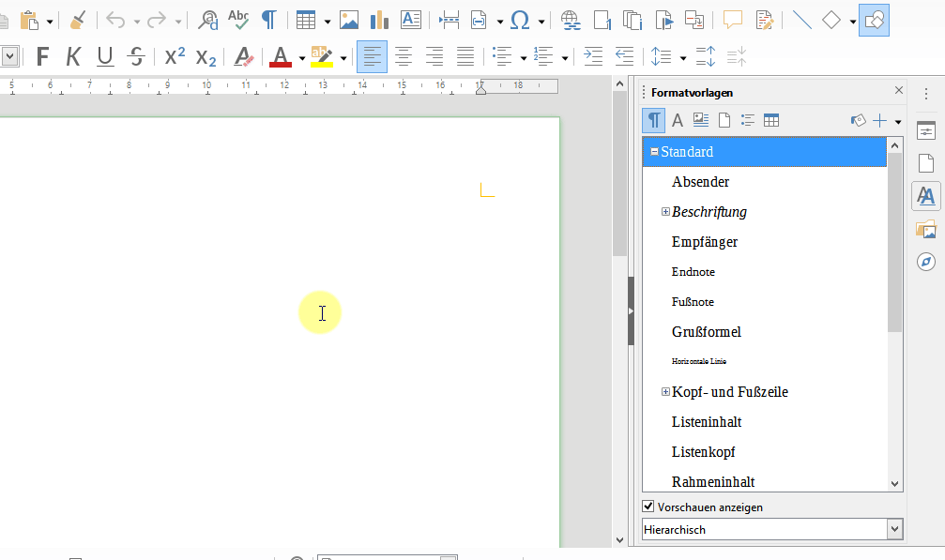Image resolution: width=945 pixels, height=560 pixels.
Task: Open the table insert dropdown arrow
Action: [328, 22]
